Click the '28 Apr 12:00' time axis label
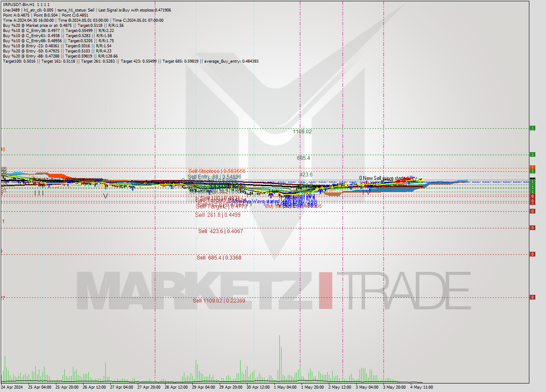This screenshot has width=546, height=392. click(176, 387)
